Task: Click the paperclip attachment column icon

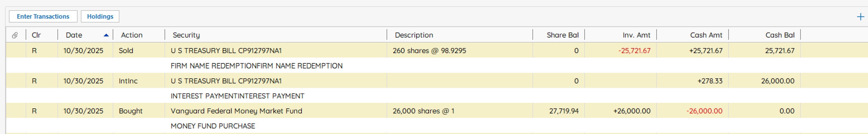Action: [15, 35]
